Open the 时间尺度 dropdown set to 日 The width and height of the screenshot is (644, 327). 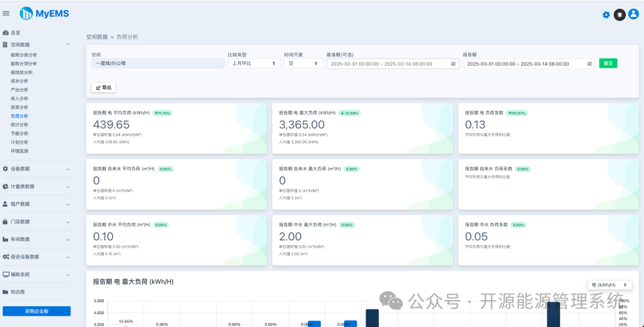[x=303, y=63]
